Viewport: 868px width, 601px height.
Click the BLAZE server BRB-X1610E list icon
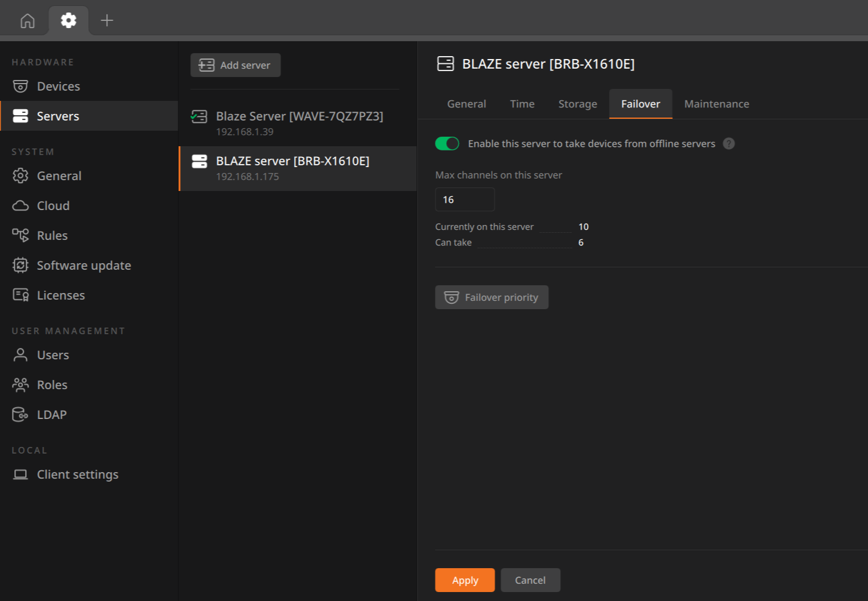tap(199, 161)
